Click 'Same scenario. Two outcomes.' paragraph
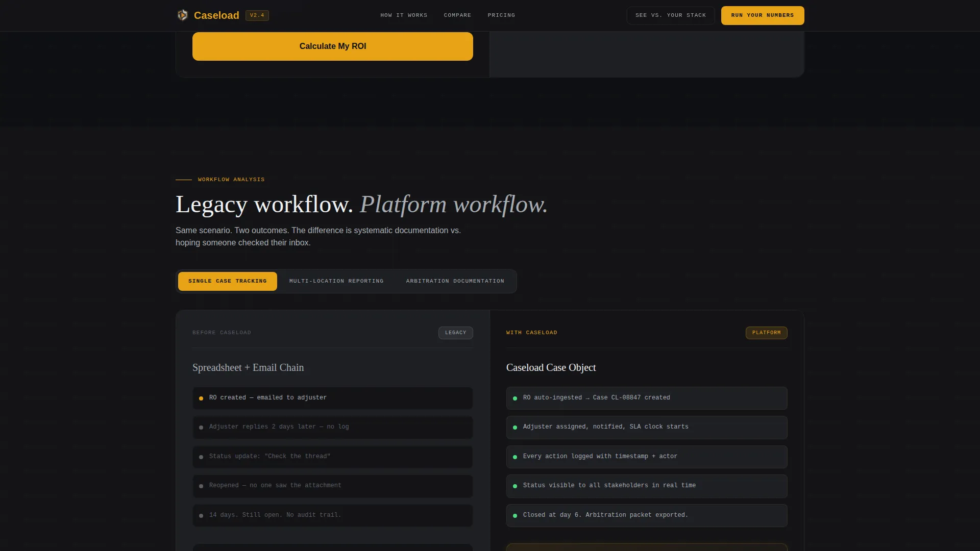This screenshot has height=551, width=980. click(x=318, y=237)
